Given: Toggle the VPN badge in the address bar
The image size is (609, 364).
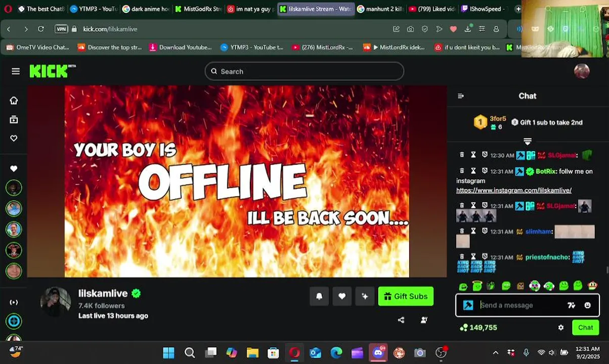Looking at the screenshot, I should point(61,29).
